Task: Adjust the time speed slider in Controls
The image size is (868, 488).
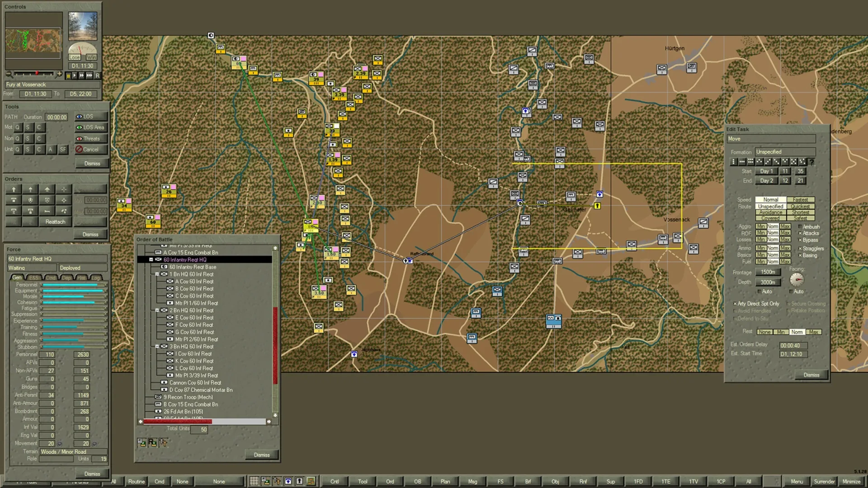Action: pyautogui.click(x=37, y=74)
